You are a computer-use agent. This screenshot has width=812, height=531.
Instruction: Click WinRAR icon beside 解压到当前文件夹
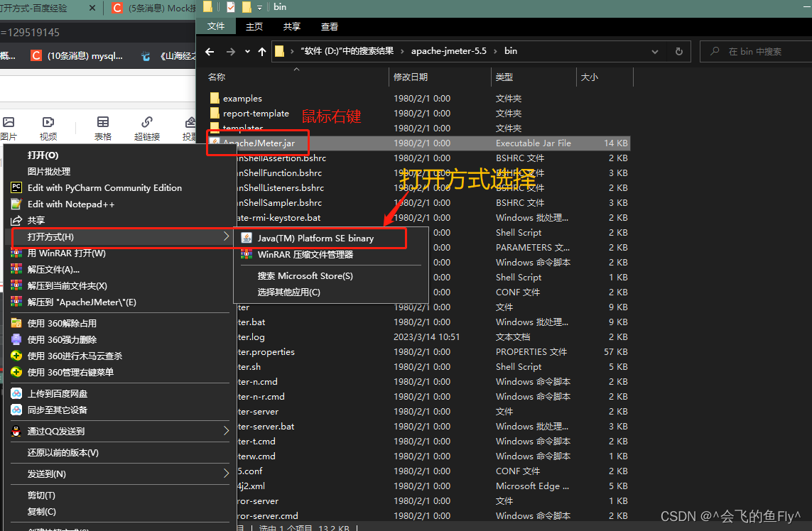[x=16, y=285]
